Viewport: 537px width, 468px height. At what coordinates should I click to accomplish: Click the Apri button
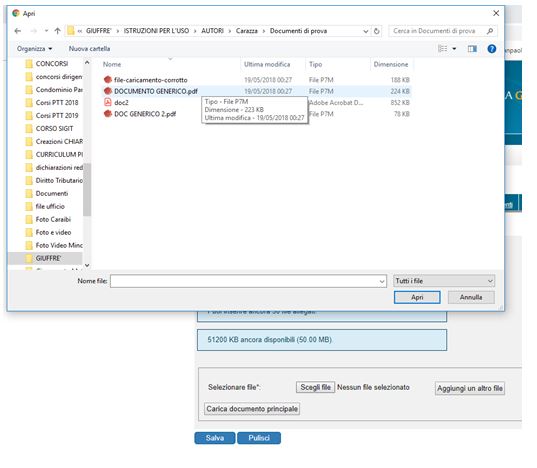tap(417, 297)
